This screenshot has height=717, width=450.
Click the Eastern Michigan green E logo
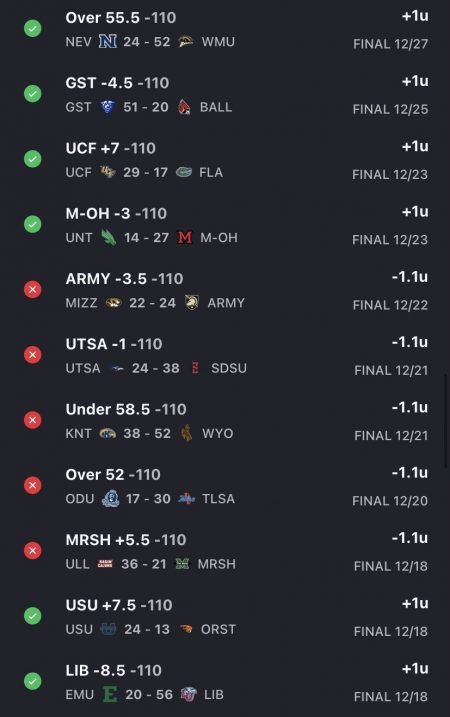click(x=110, y=695)
